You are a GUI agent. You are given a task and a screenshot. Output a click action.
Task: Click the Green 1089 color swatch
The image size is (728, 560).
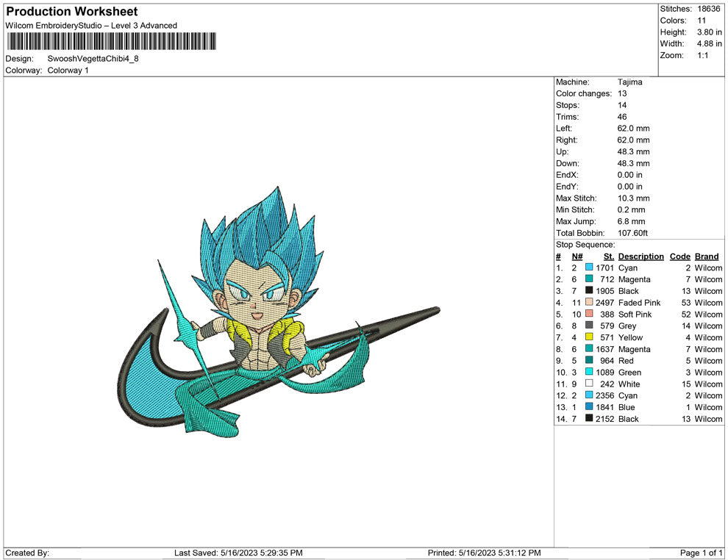589,372
